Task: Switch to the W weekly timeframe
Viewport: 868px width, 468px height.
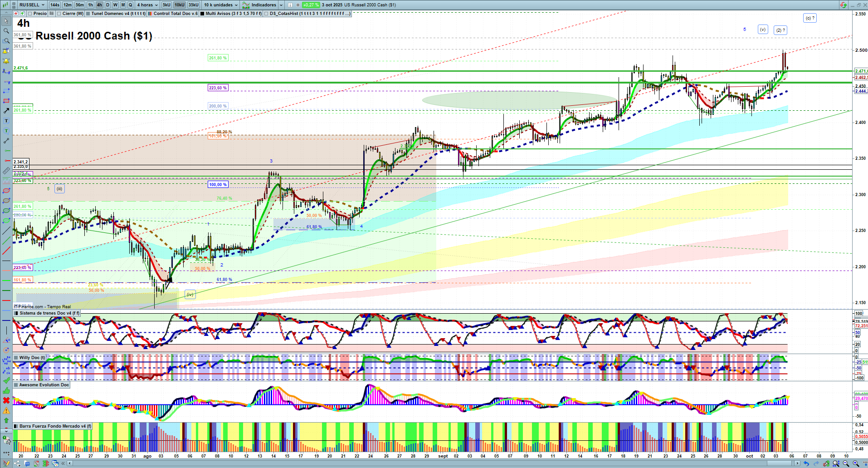Action: tap(115, 5)
